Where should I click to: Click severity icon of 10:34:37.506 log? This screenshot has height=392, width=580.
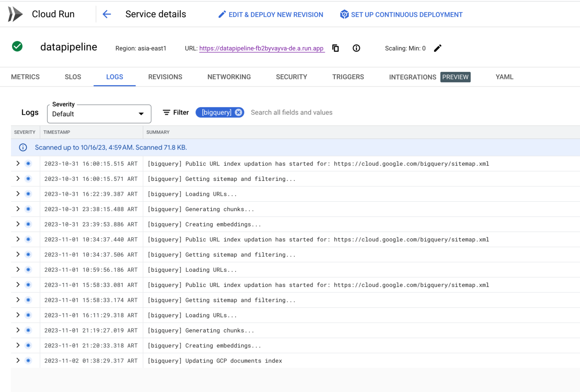[28, 255]
